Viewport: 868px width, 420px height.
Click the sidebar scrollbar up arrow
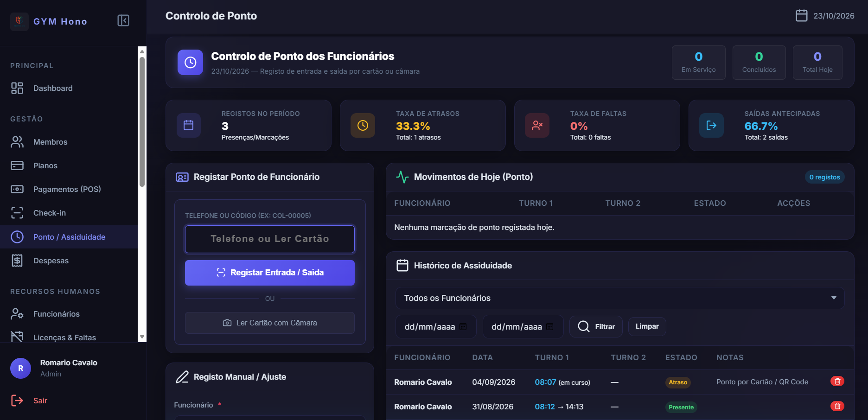coord(142,51)
